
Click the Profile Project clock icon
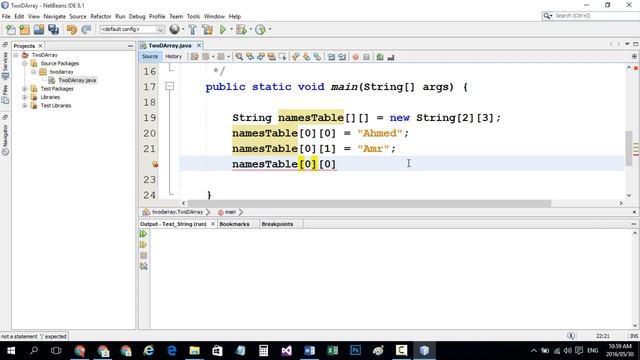260,29
